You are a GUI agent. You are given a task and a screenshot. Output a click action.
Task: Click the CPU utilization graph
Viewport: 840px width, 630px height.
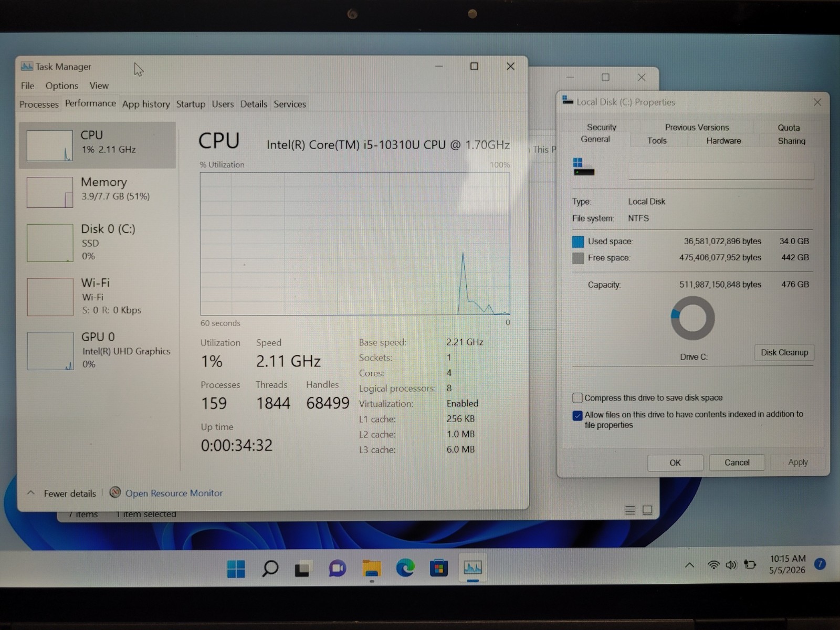tap(355, 244)
